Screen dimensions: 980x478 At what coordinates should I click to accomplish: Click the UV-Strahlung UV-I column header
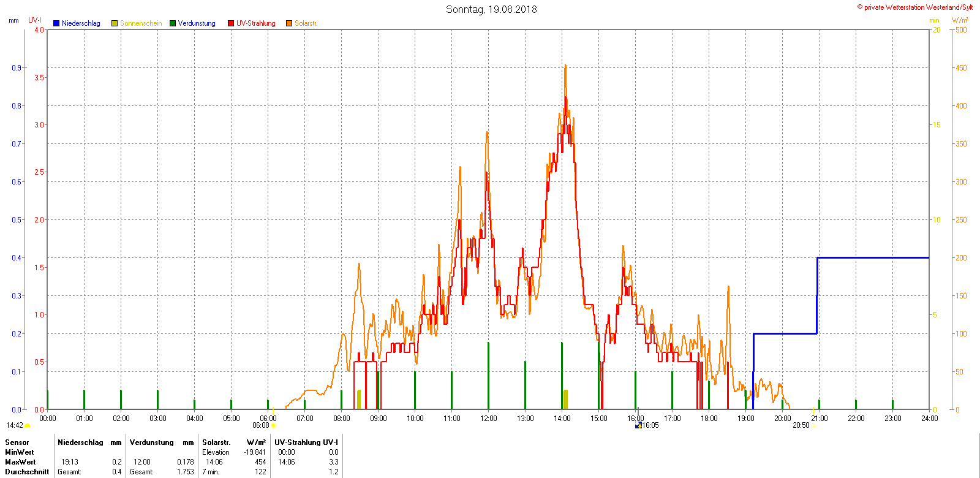click(x=306, y=442)
